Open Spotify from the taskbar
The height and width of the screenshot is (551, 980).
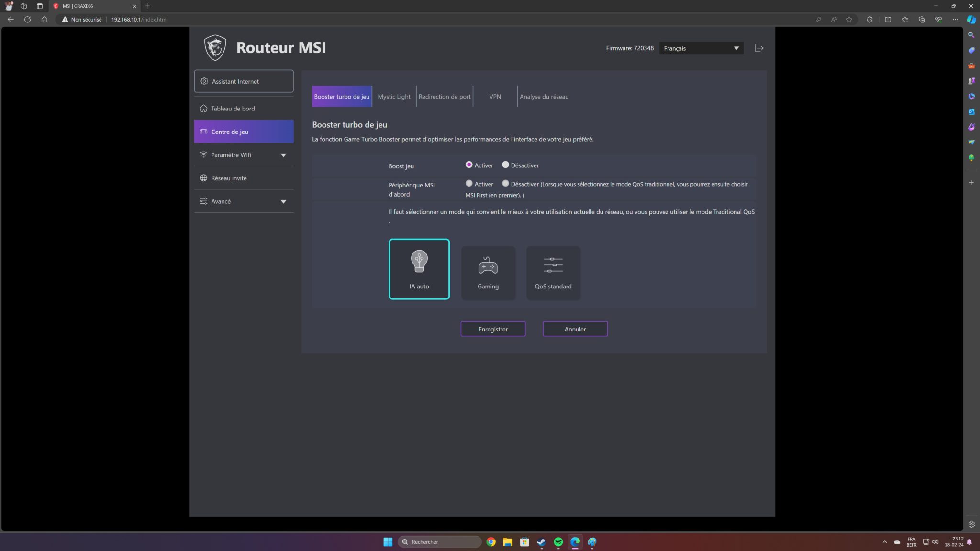coord(558,542)
